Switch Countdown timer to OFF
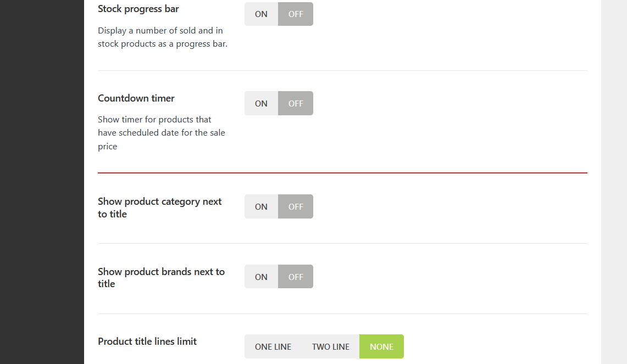 [296, 103]
